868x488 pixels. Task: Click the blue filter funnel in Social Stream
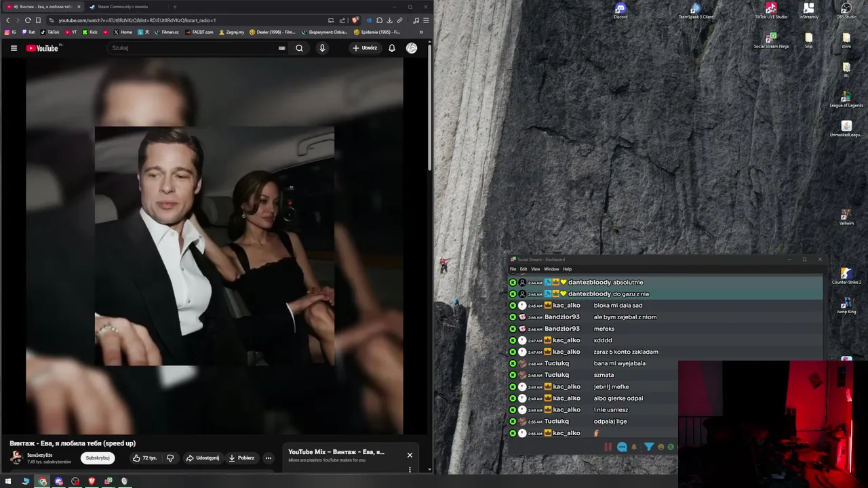coord(648,447)
